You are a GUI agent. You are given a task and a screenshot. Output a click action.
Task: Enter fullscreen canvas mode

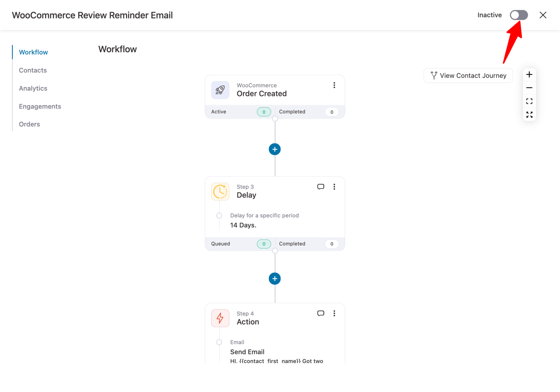pos(529,115)
